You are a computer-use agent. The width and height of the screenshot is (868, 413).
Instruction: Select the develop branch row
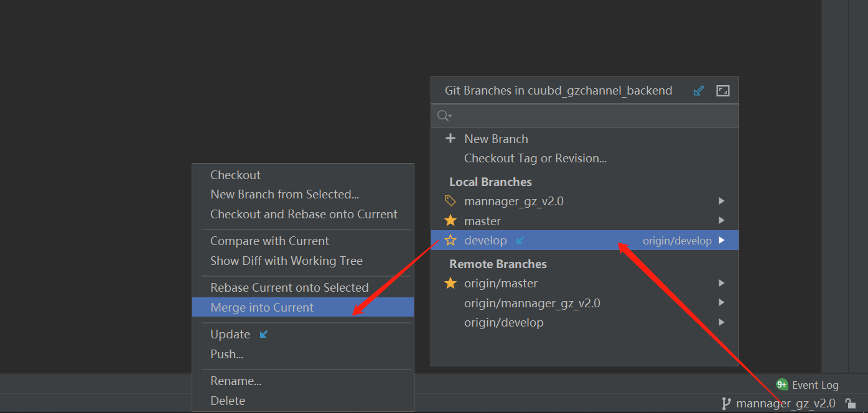click(585, 240)
